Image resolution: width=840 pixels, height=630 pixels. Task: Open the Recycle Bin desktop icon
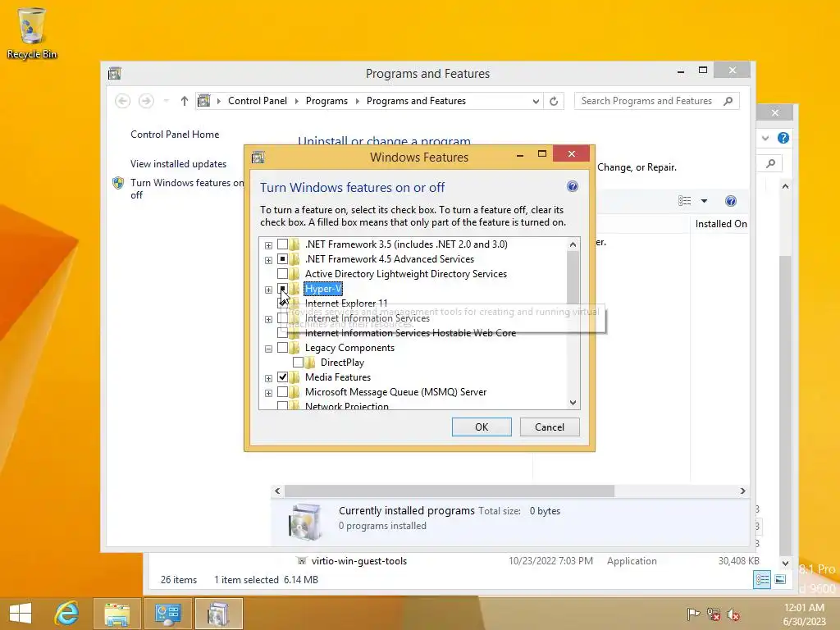(x=32, y=33)
